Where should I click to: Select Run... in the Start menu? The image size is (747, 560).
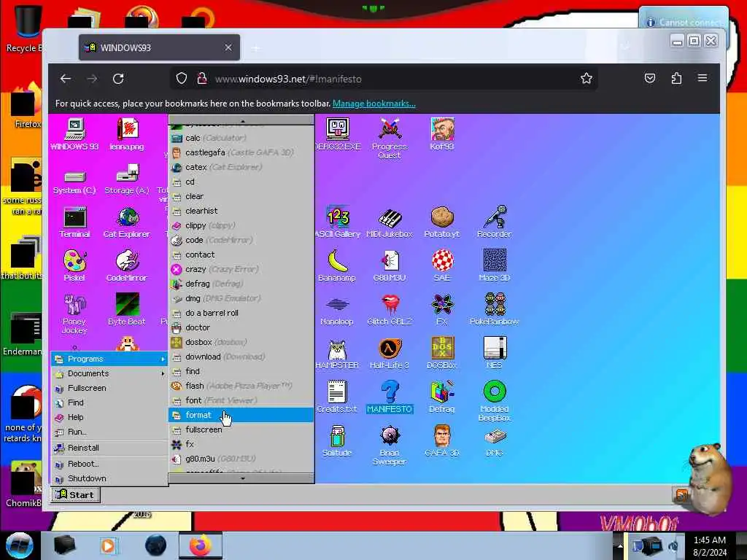click(109, 432)
